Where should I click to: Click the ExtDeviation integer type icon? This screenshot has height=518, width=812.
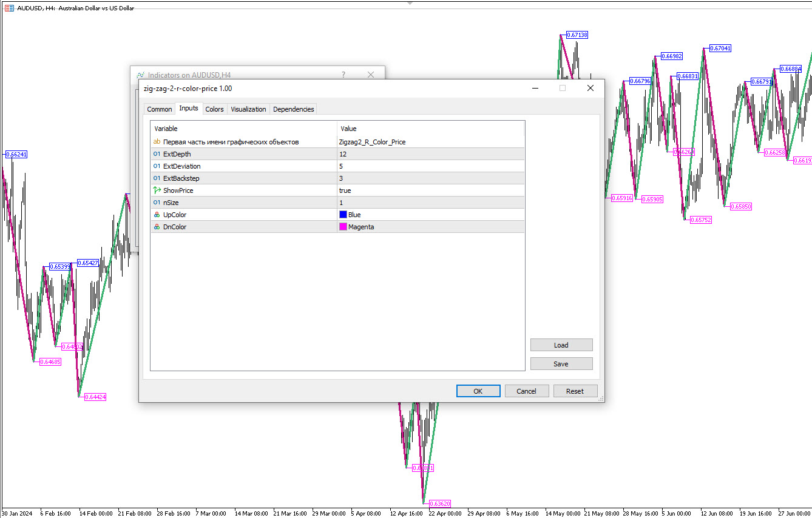(x=157, y=166)
